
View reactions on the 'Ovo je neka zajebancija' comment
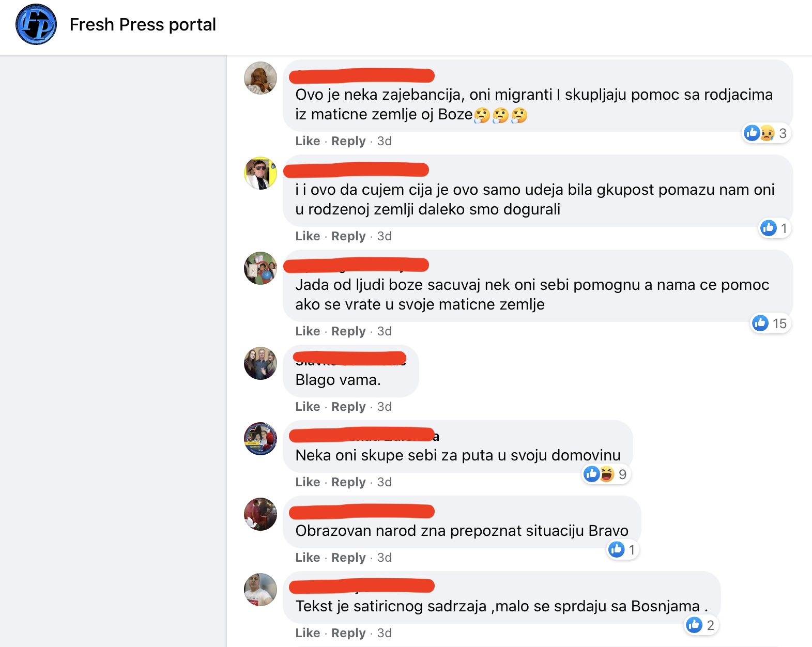click(766, 133)
